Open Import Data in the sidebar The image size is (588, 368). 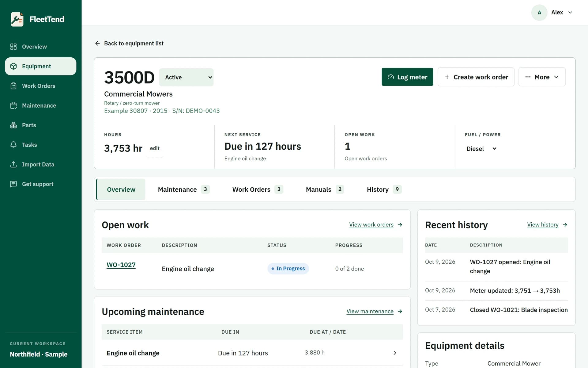coord(40,164)
